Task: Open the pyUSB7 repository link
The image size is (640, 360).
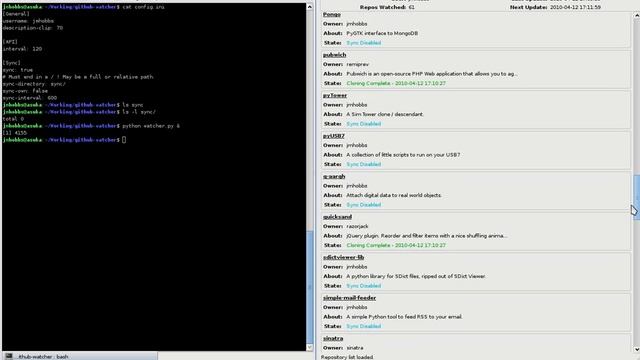Action: pos(333,136)
